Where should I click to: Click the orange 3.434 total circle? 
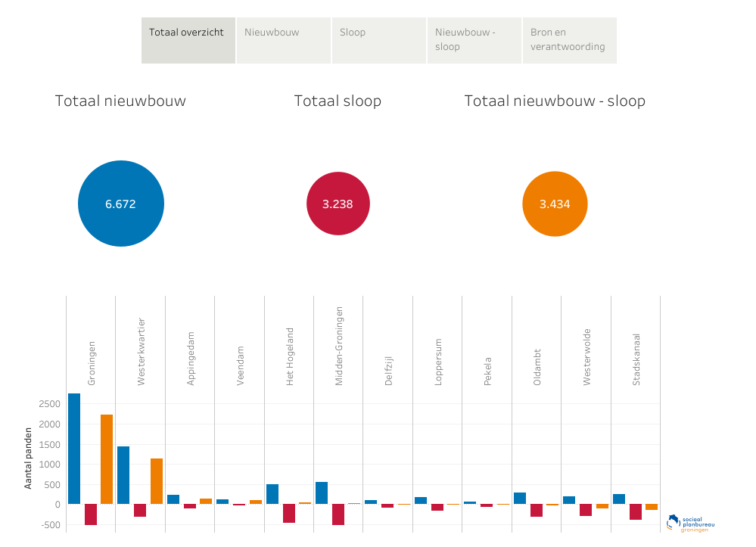click(555, 204)
